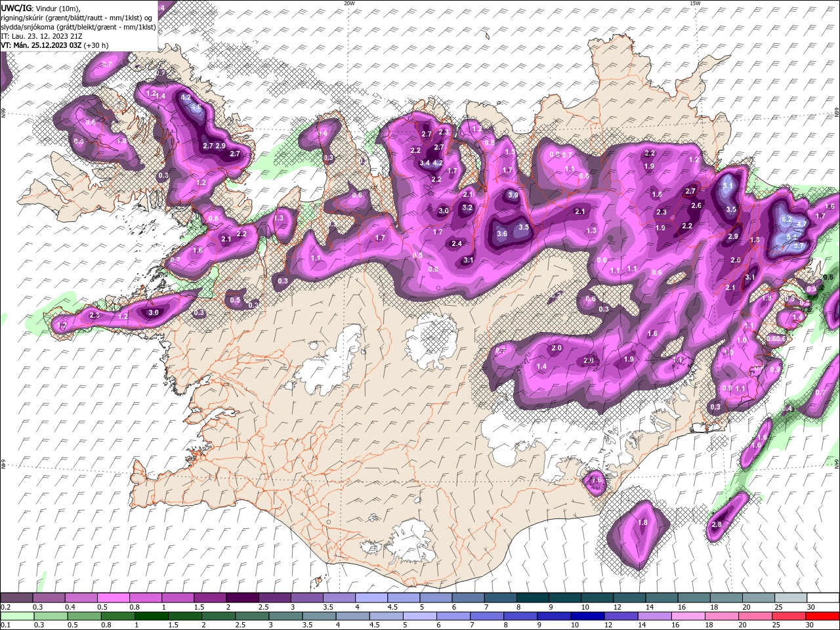Click the 3.9 snowfall value on the map
Image resolution: width=840 pixels, height=630 pixels.
pos(513,195)
